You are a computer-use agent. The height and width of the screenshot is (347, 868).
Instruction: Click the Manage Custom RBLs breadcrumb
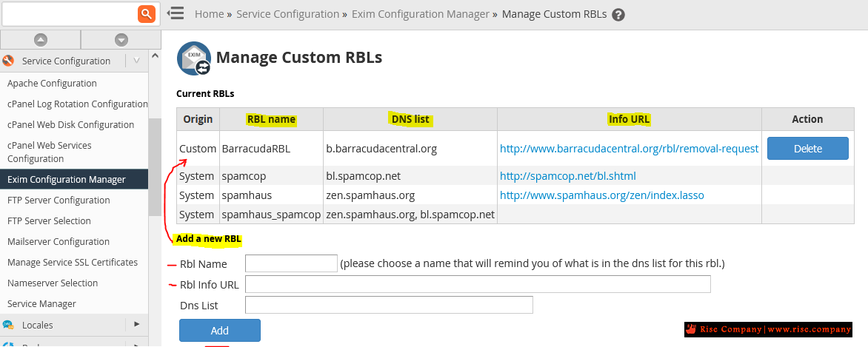point(554,14)
